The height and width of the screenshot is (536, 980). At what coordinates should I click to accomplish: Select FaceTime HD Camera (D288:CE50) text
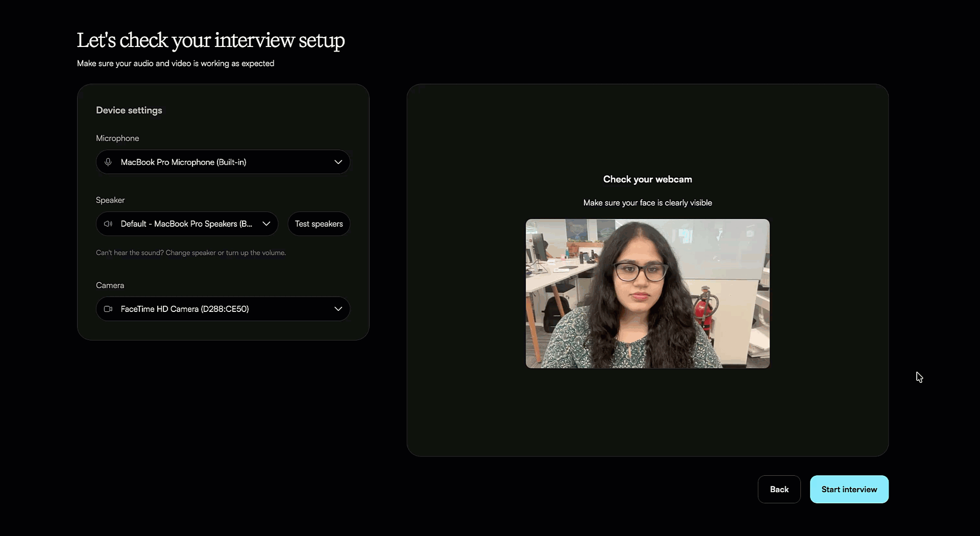pyautogui.click(x=185, y=309)
